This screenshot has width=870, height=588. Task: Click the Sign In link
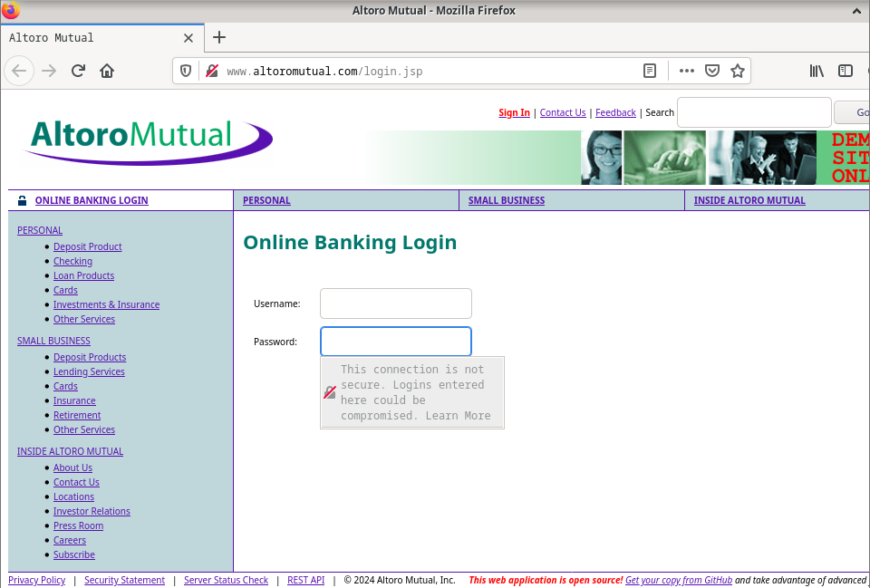tap(515, 112)
